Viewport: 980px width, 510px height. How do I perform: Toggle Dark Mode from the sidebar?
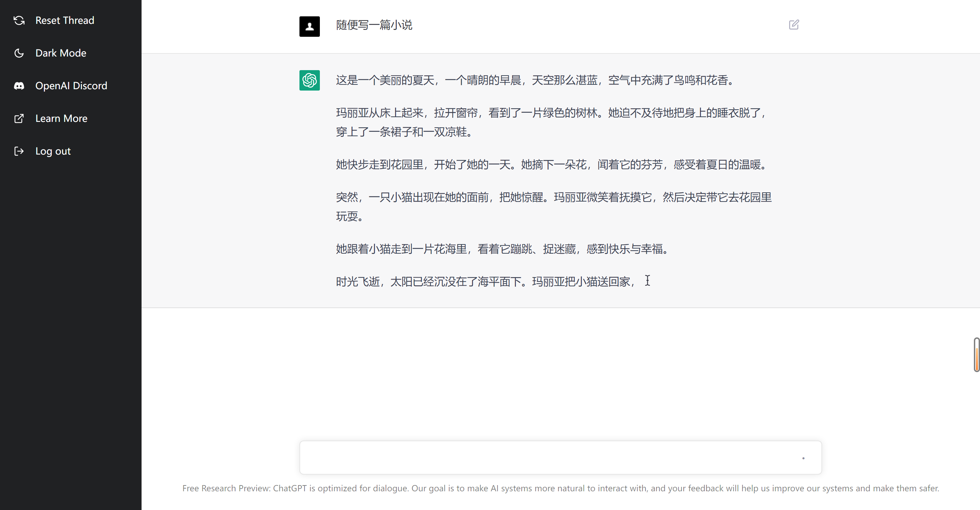61,53
